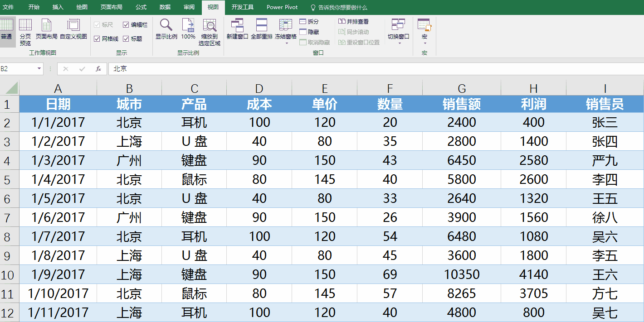
Task: Click the 并排查看 view side by side button
Action: 353,21
